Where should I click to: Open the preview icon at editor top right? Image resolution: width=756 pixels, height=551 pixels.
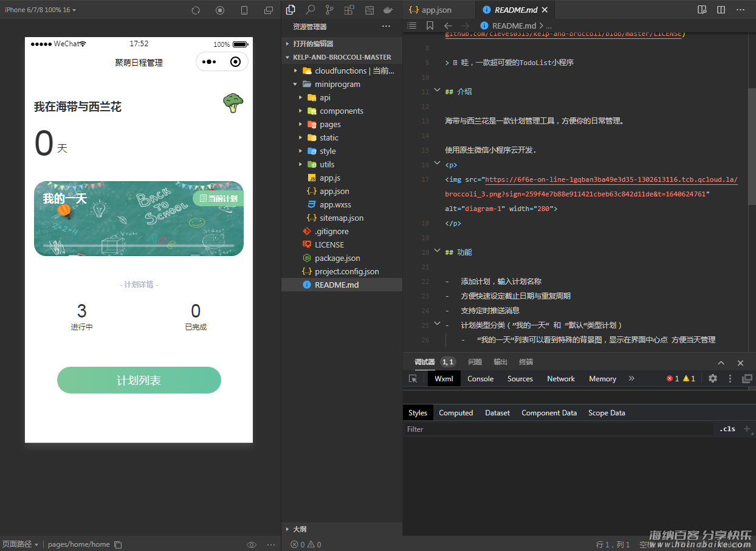coord(702,10)
